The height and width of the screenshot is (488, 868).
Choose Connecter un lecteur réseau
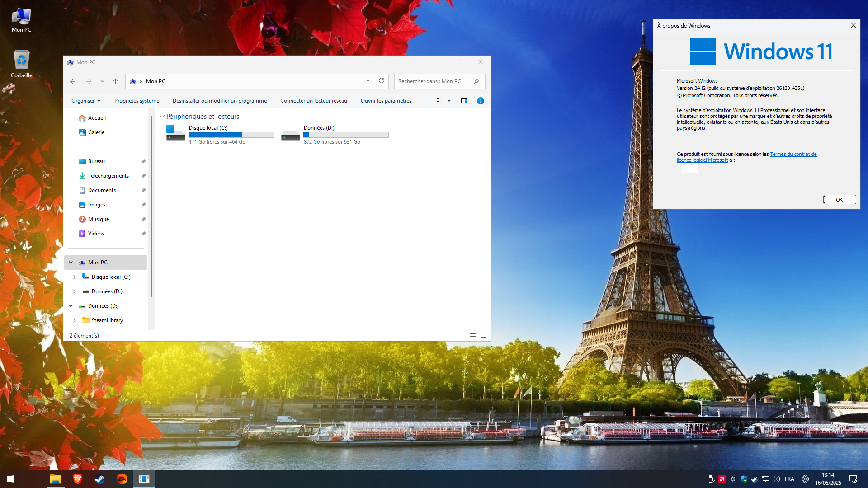point(314,101)
